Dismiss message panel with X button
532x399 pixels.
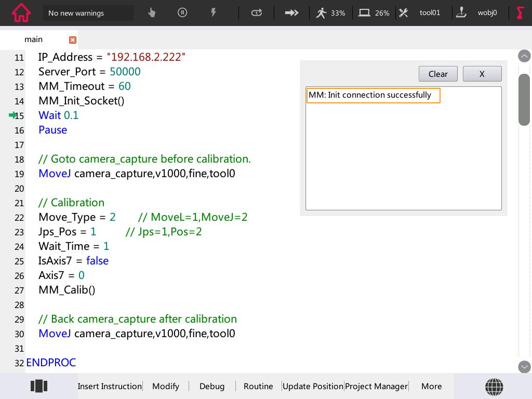coord(482,74)
